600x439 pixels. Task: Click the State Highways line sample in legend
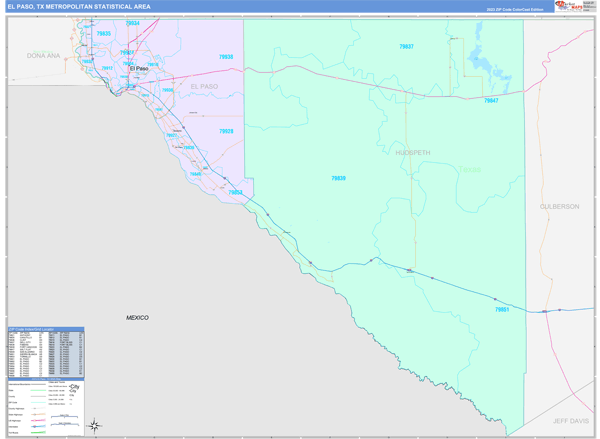click(38, 414)
